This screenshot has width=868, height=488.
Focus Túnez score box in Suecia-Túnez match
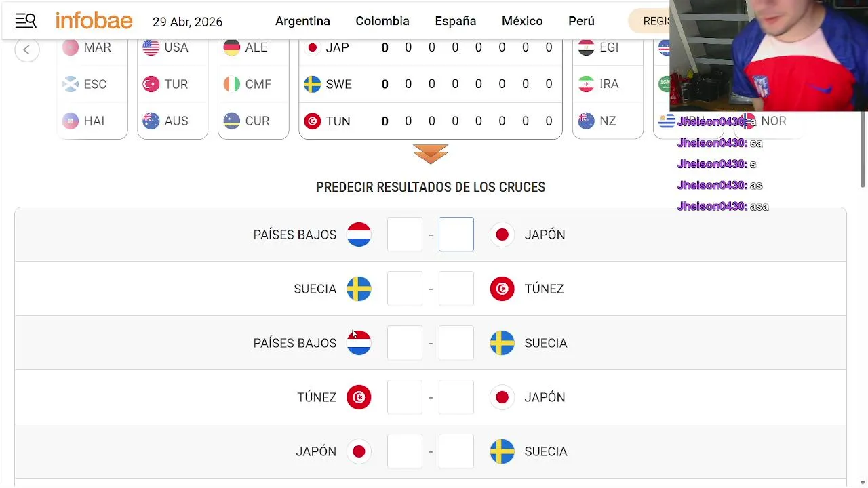point(456,289)
